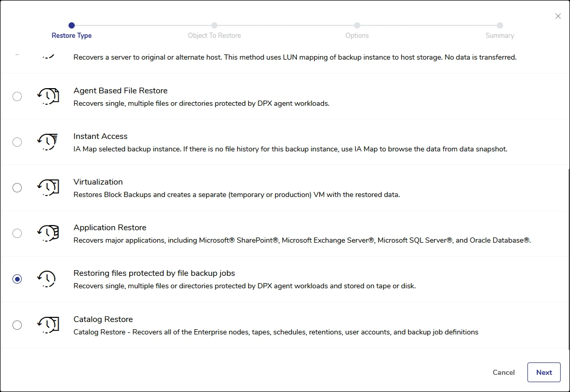Select the Instant Access radio button
The image size is (570, 392).
pyautogui.click(x=17, y=142)
